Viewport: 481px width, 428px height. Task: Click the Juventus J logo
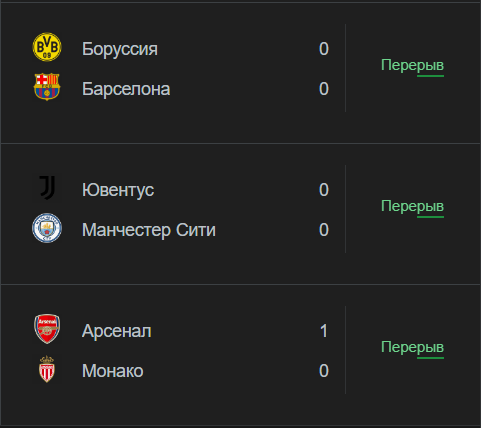click(47, 188)
